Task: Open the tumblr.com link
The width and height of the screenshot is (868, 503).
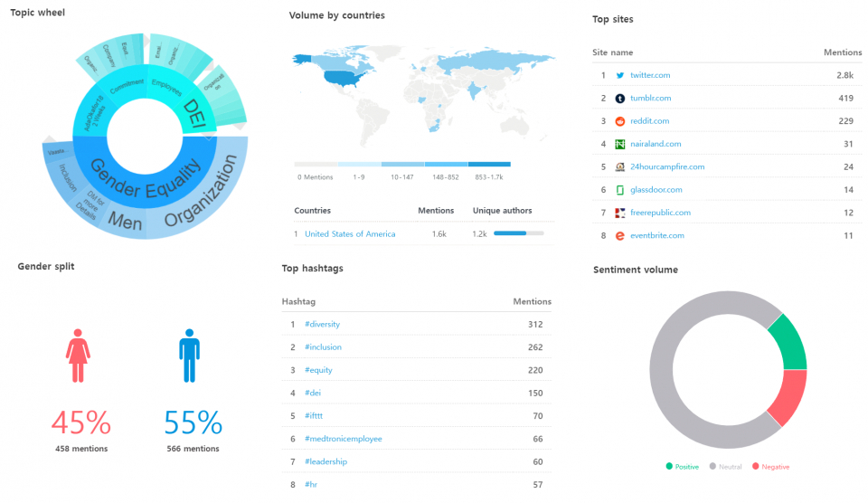Action: pos(650,98)
